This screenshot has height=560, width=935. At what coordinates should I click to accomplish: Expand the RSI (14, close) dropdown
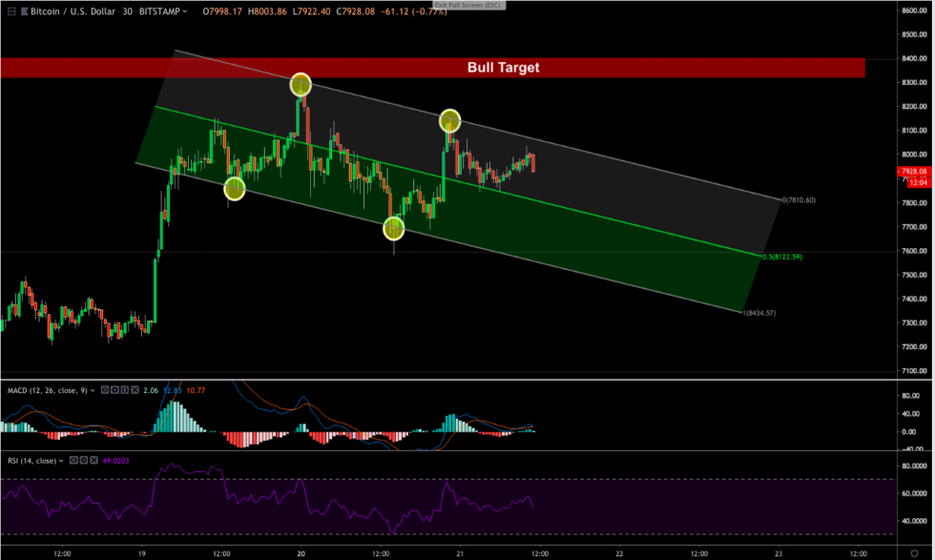(x=62, y=460)
